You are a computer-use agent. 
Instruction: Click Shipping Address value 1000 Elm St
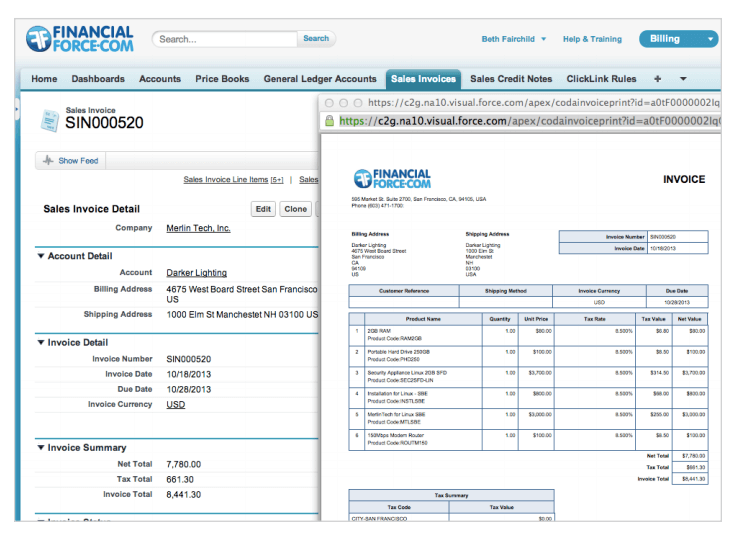tap(242, 314)
